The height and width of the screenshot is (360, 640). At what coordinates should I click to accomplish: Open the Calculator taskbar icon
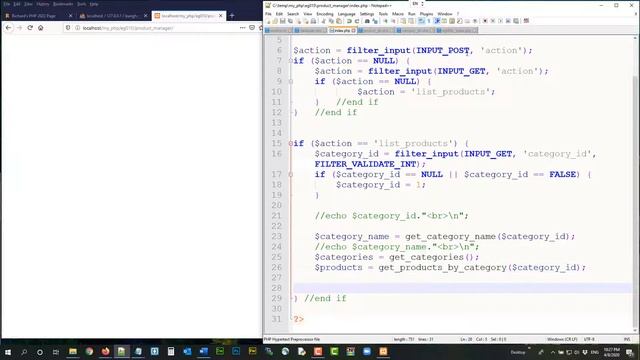(171, 351)
